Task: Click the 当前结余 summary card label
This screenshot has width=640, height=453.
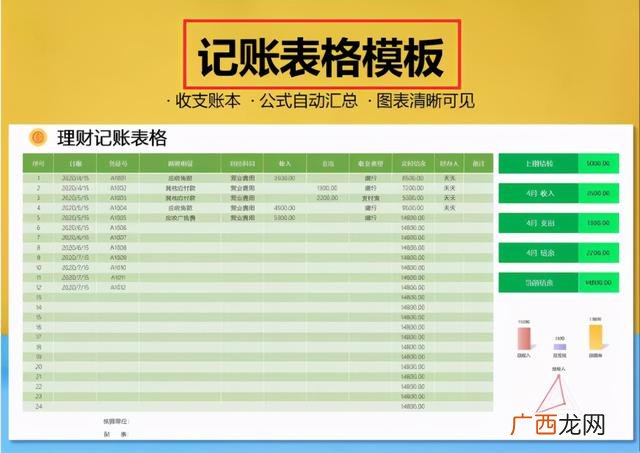Action: point(539,283)
